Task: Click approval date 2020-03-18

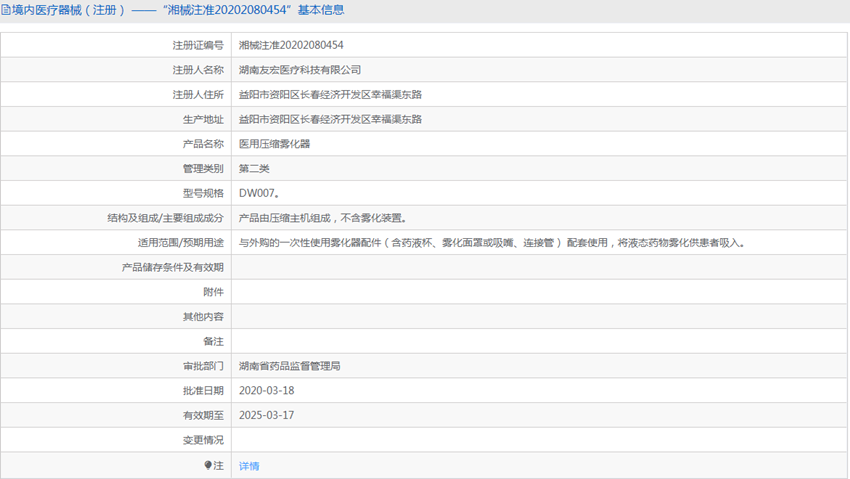Action: (267, 391)
